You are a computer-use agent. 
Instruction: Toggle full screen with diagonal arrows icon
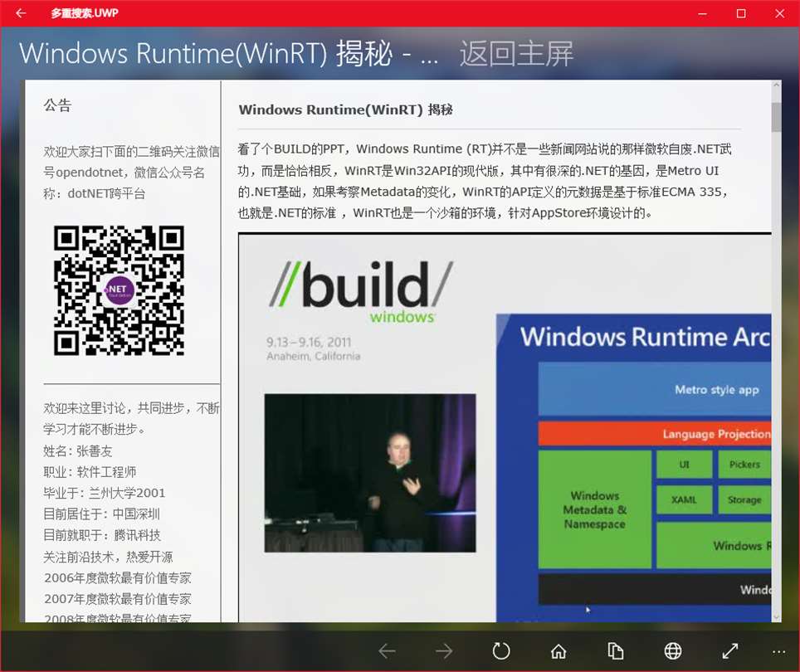730,650
